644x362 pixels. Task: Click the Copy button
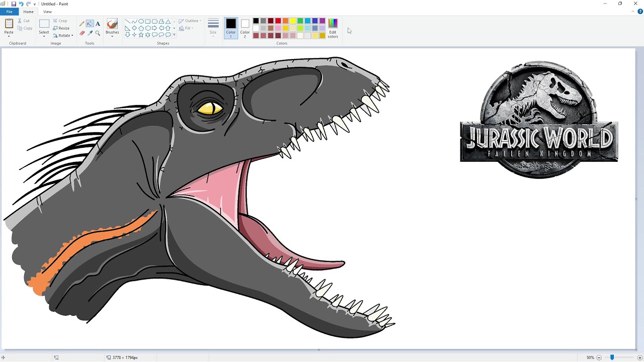pyautogui.click(x=25, y=28)
